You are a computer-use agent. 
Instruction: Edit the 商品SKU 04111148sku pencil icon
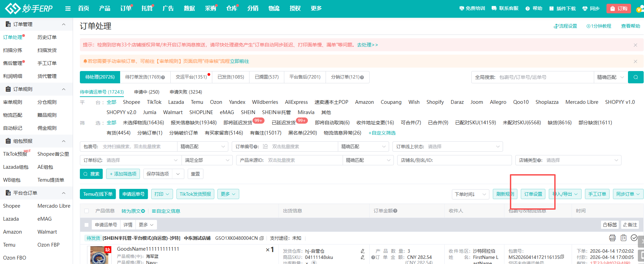coord(362,257)
